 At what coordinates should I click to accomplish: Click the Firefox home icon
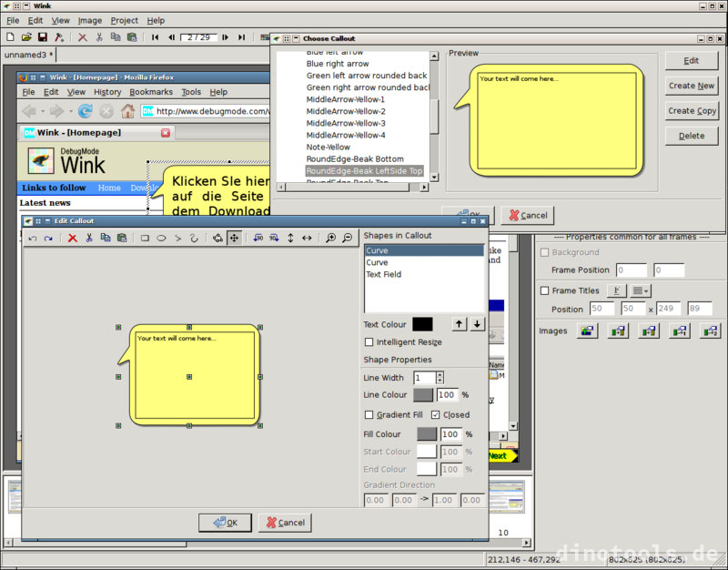(127, 111)
